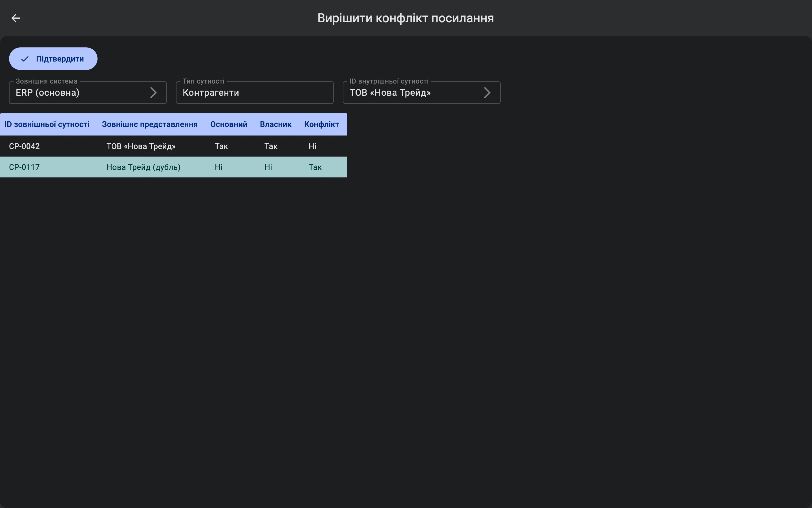
Task: Go back using the arrow icon
Action: [16, 18]
